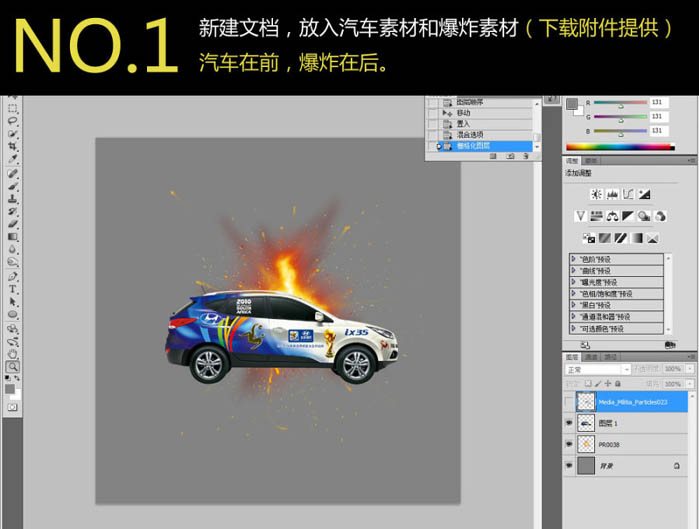Add an Invert adjustment
The image size is (699, 529).
click(589, 238)
